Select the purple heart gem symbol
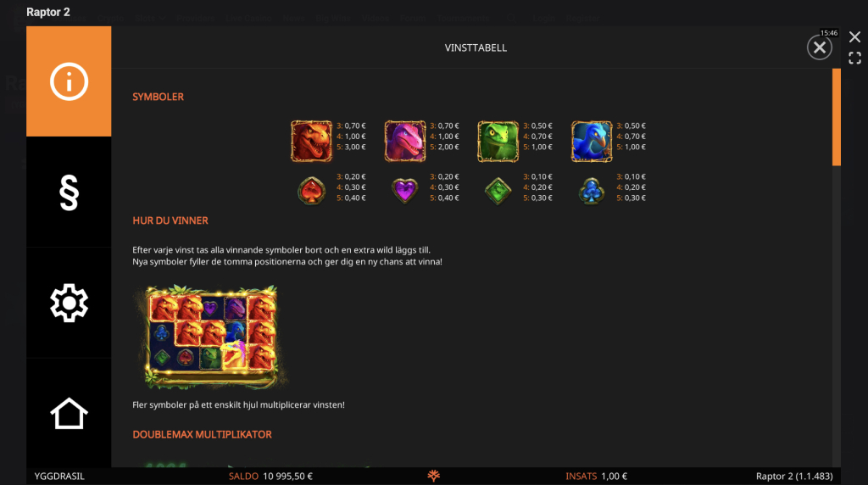 click(405, 191)
